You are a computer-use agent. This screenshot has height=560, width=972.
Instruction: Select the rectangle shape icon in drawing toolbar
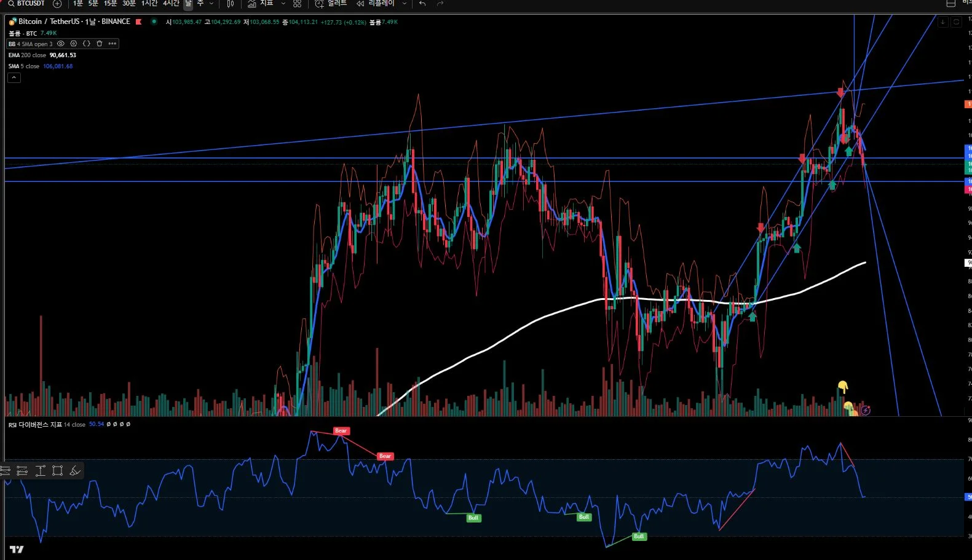click(x=58, y=471)
